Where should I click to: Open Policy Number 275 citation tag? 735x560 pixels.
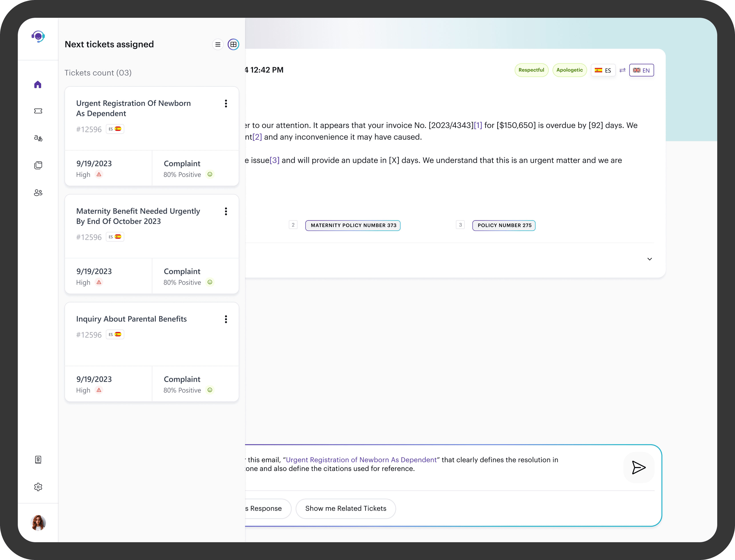[x=504, y=225]
